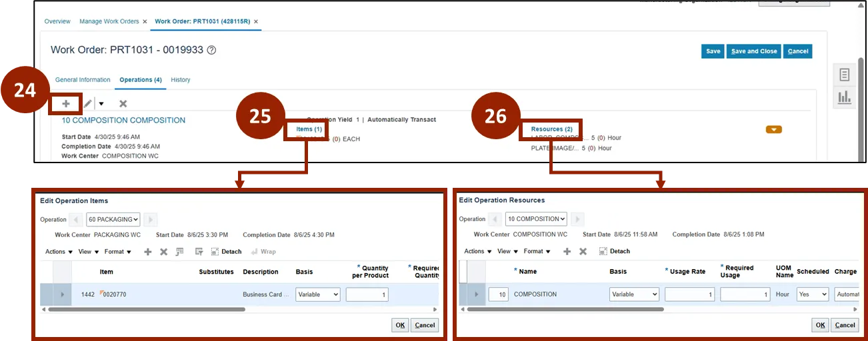868x341 pixels.
Task: Click OK in Edit Operation Resources dialog
Action: point(821,325)
